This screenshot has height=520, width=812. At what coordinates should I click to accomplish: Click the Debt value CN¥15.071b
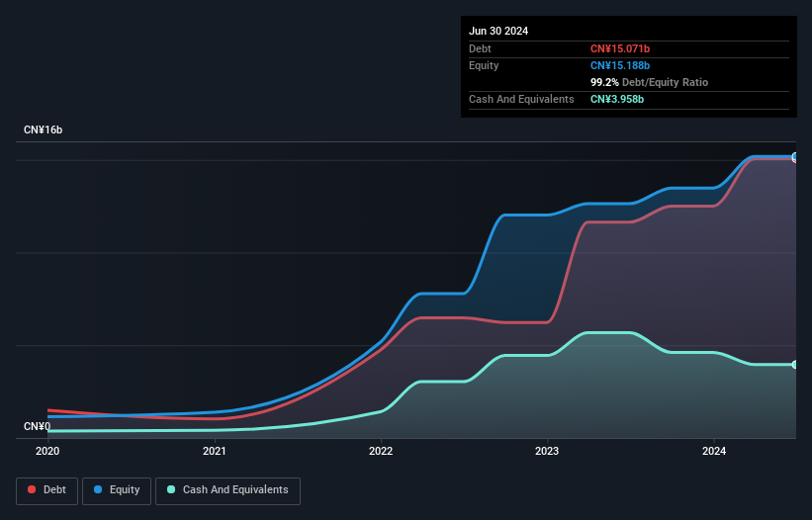click(620, 48)
